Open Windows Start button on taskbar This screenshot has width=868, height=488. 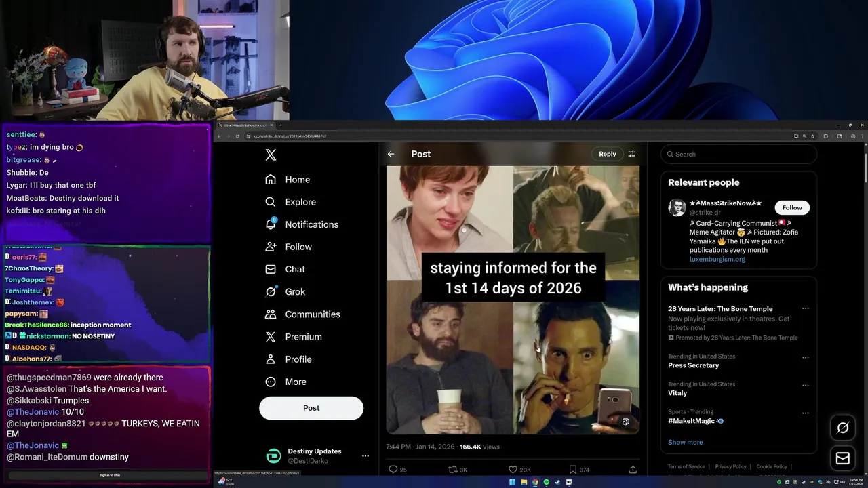click(513, 482)
